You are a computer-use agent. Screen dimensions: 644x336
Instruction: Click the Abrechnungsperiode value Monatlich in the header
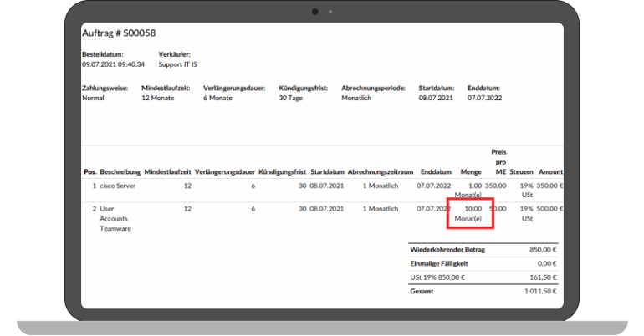coord(358,97)
